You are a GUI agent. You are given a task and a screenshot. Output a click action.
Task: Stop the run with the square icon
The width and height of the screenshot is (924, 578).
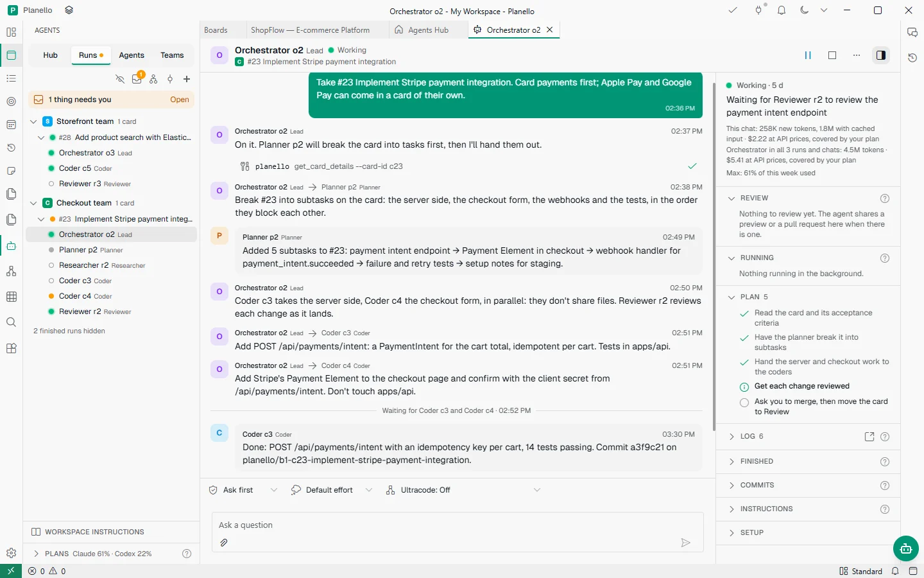(x=832, y=55)
